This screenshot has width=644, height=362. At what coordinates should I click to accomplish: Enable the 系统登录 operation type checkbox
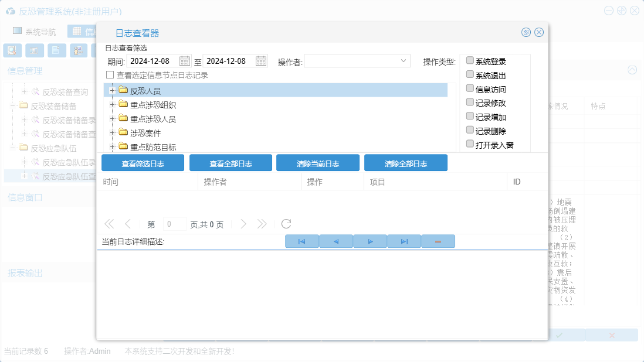coord(470,61)
